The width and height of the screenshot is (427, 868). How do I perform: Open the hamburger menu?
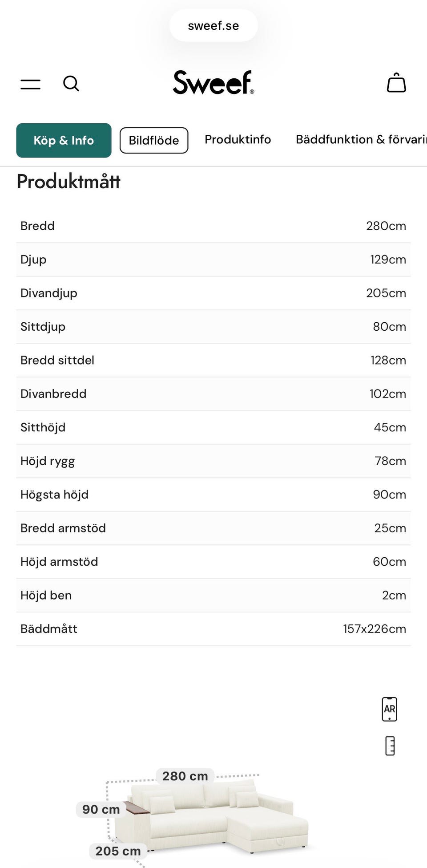point(30,84)
